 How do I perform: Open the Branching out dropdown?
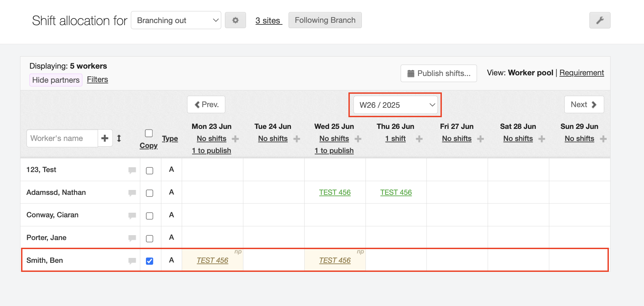click(176, 20)
